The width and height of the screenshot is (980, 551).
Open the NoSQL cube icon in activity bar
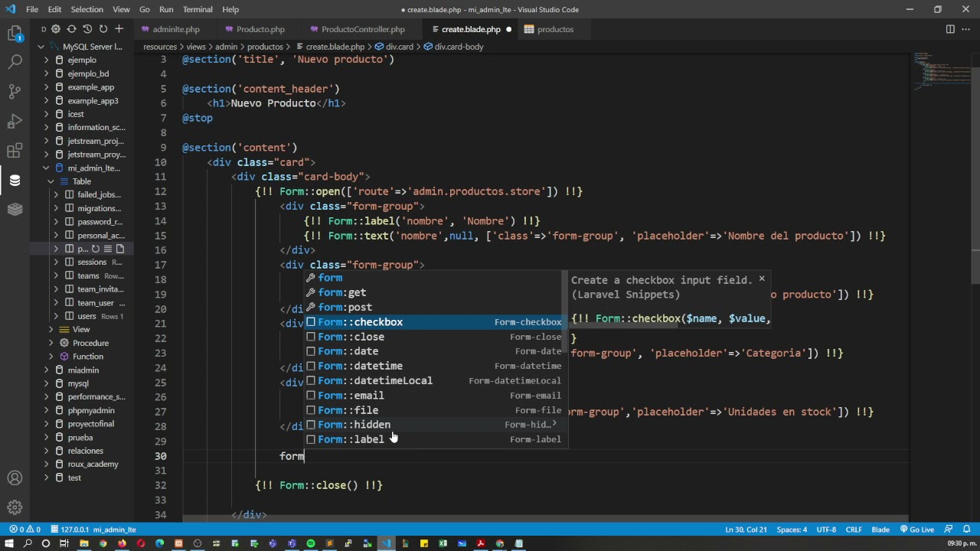[15, 210]
